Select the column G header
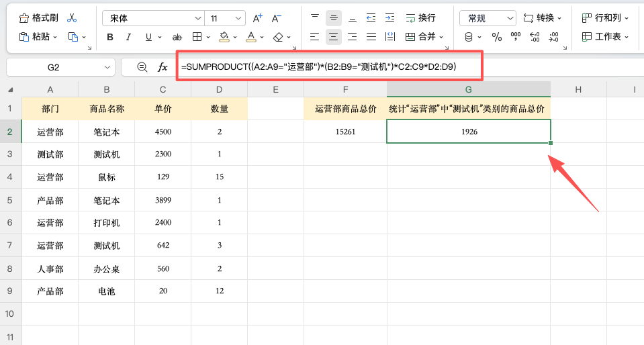The height and width of the screenshot is (345, 644). click(468, 89)
